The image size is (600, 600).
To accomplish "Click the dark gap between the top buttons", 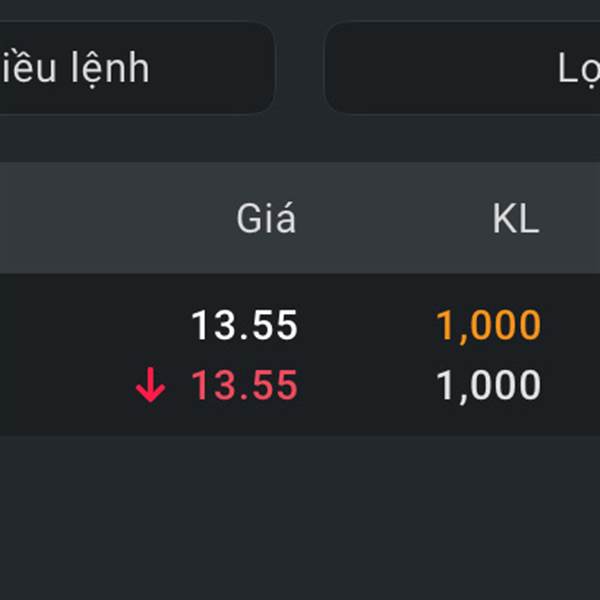I will (300, 68).
